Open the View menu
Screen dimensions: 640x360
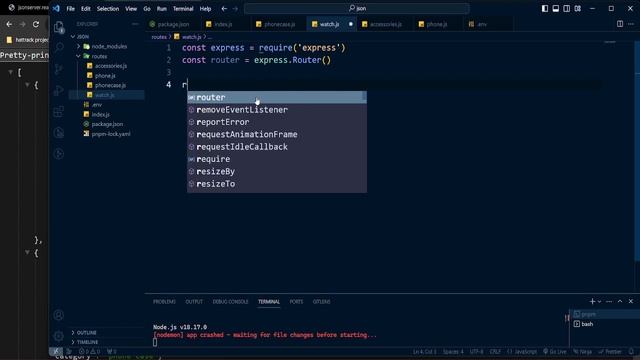(x=131, y=9)
